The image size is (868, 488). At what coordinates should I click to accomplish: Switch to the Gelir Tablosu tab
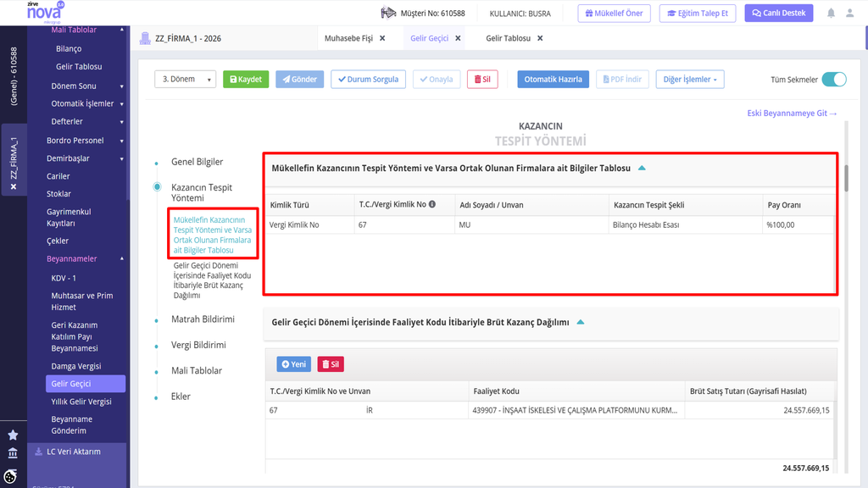click(509, 38)
